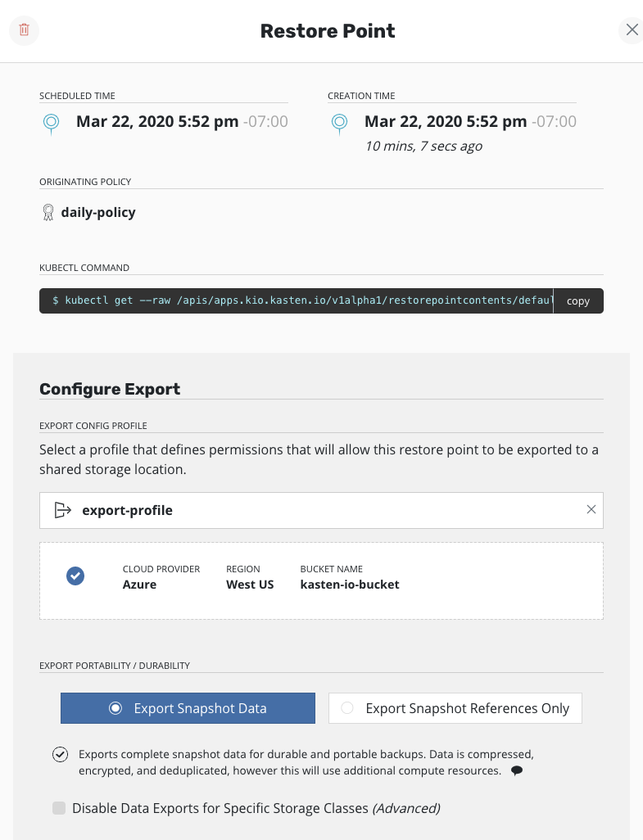Image resolution: width=643 pixels, height=840 pixels.
Task: Click the blue checkmark on the Azure profile card
Action: [x=75, y=576]
